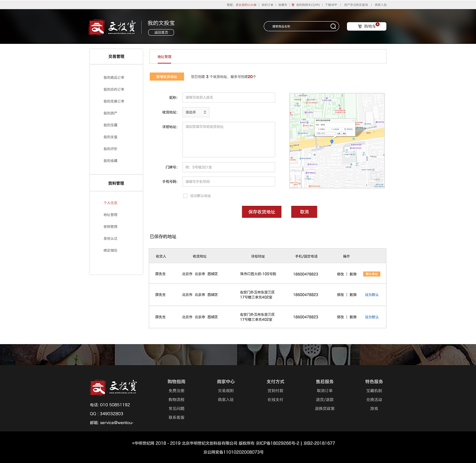
Task: Click the 保存收货地址 button
Action: [x=262, y=212]
